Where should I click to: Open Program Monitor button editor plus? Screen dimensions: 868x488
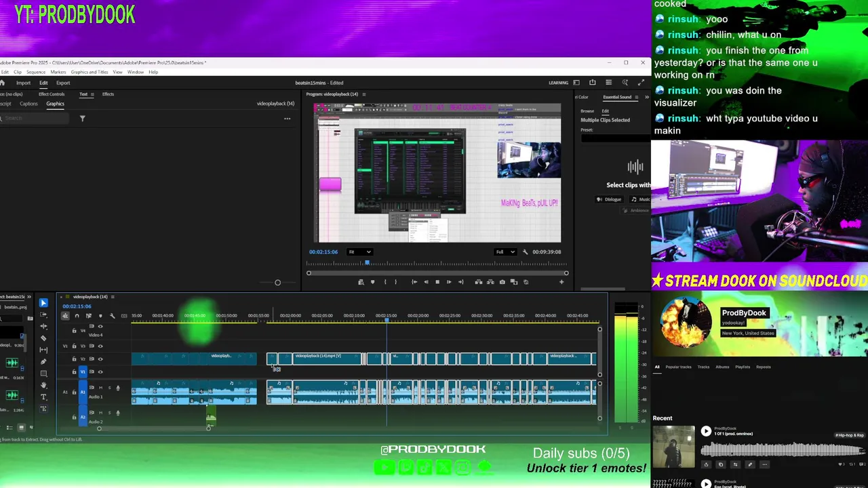(x=561, y=282)
